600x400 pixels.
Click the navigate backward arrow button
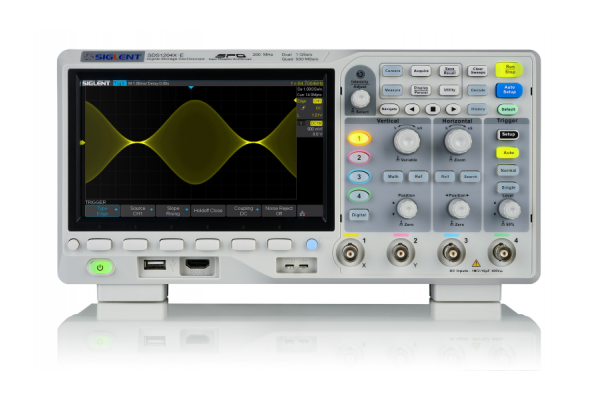click(412, 109)
